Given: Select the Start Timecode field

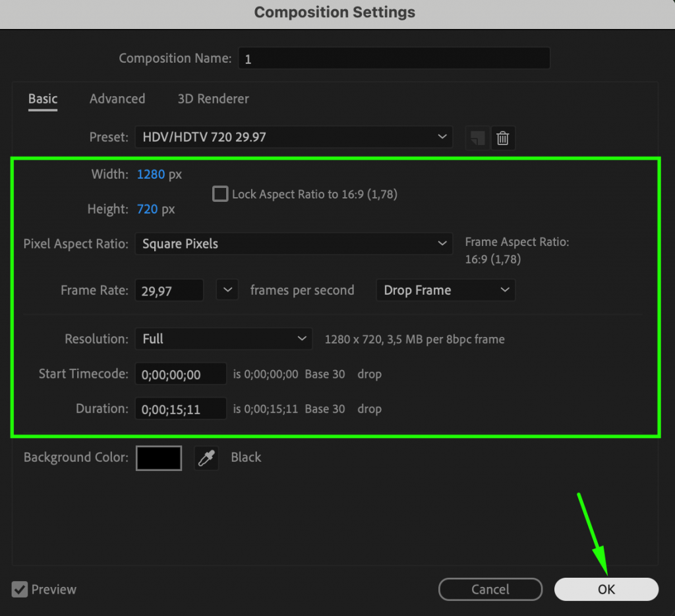Looking at the screenshot, I should click(180, 373).
